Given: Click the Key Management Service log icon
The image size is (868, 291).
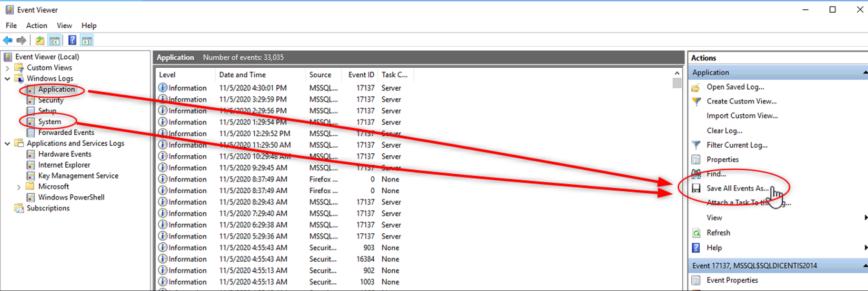Looking at the screenshot, I should pyautogui.click(x=30, y=176).
